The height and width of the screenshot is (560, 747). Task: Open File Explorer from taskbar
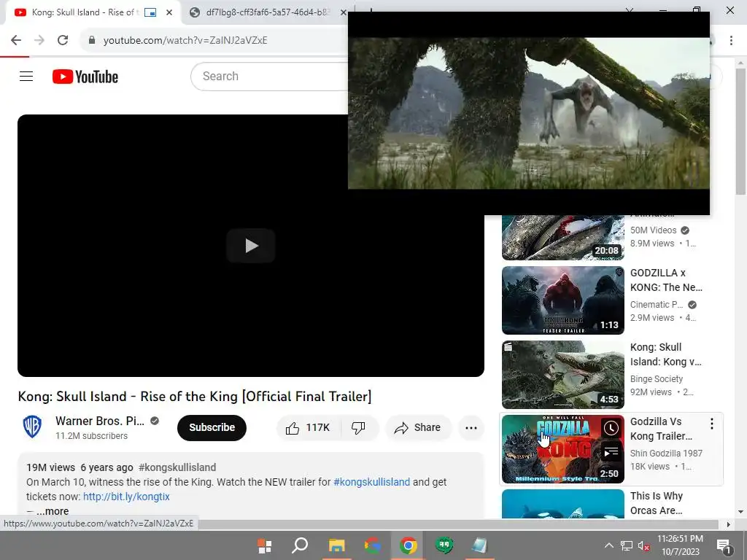pyautogui.click(x=336, y=545)
